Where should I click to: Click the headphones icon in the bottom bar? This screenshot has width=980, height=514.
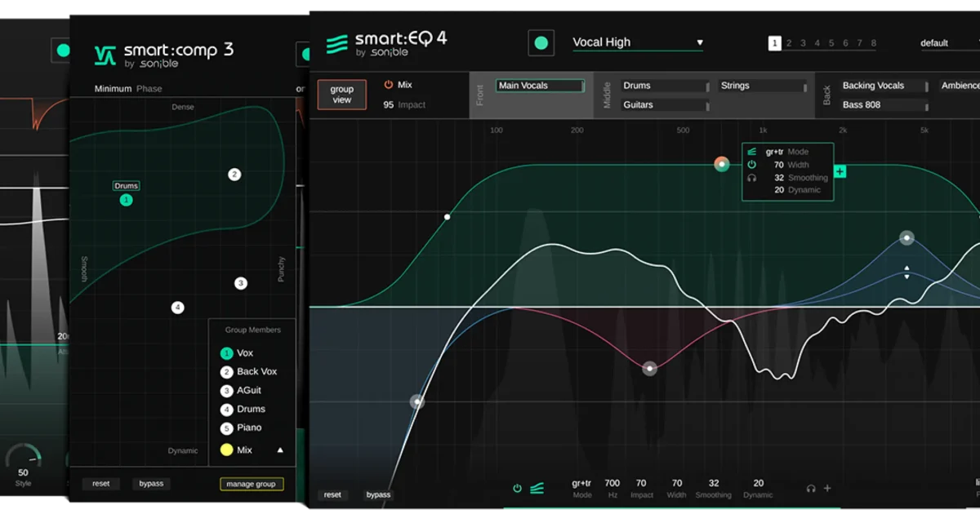pyautogui.click(x=811, y=489)
